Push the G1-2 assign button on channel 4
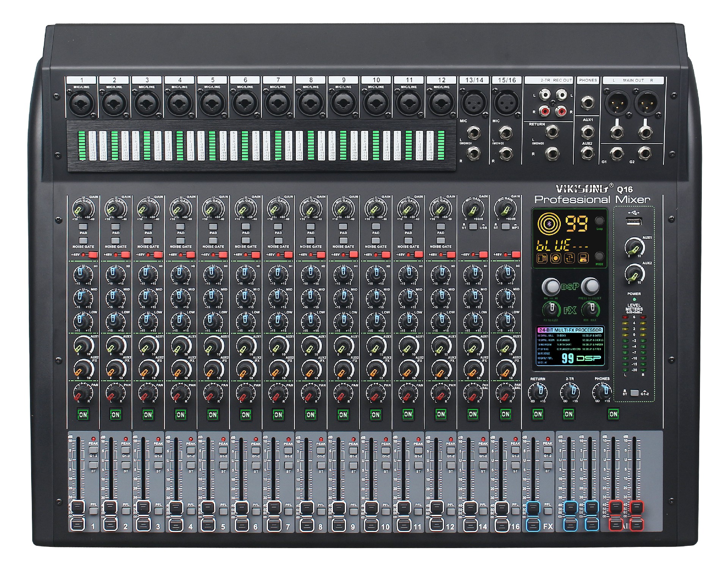 [x=191, y=450]
